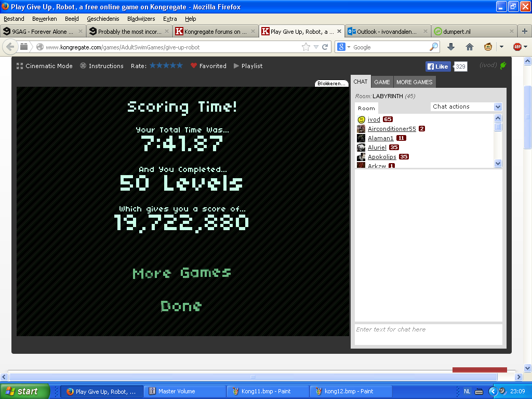Click the user list scroll-up arrow
Screen dimensions: 532x399
click(498, 118)
